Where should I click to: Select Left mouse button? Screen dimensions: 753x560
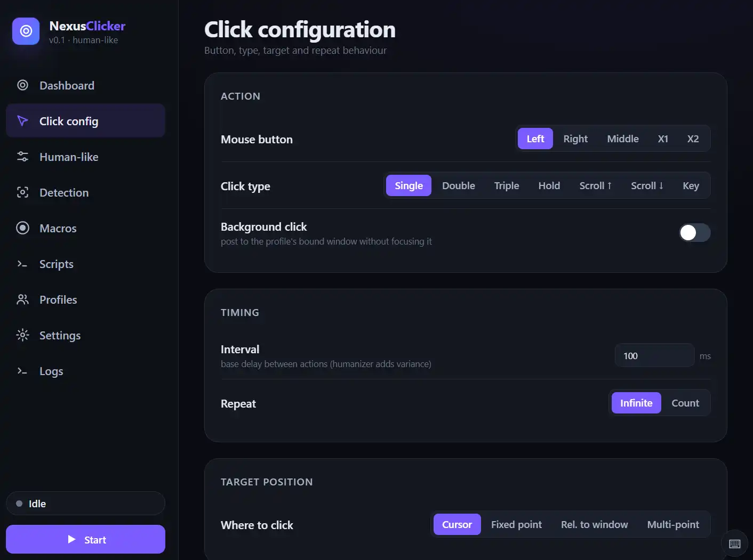535,139
